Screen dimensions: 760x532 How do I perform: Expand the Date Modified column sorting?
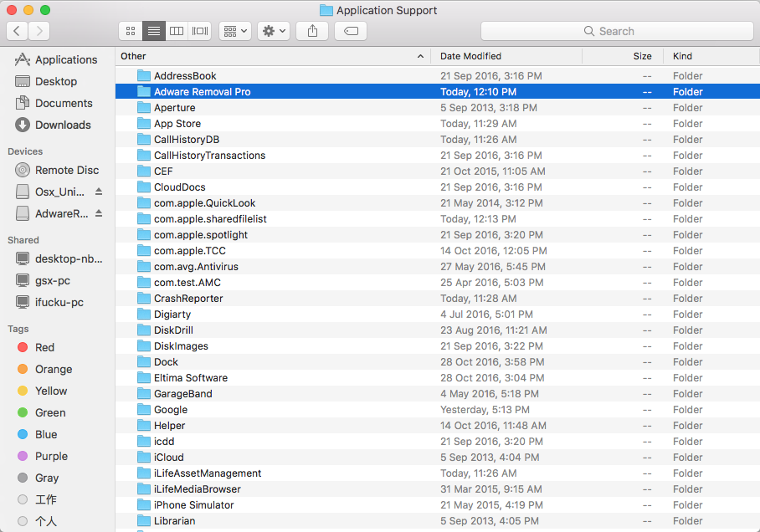474,56
